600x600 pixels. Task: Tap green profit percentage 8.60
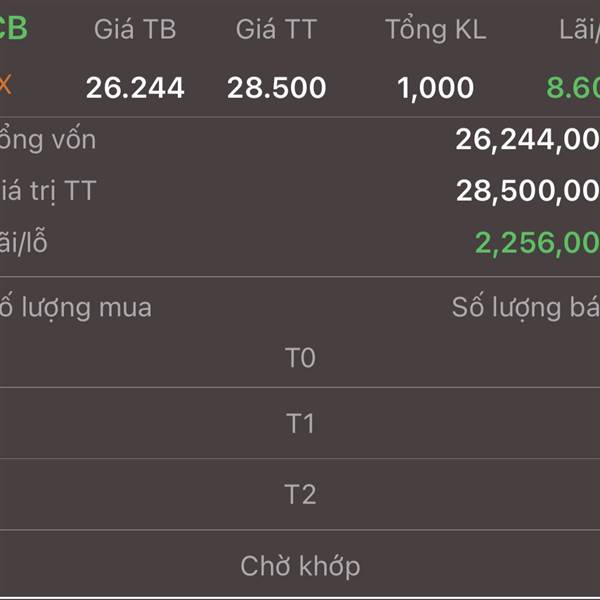pos(573,88)
